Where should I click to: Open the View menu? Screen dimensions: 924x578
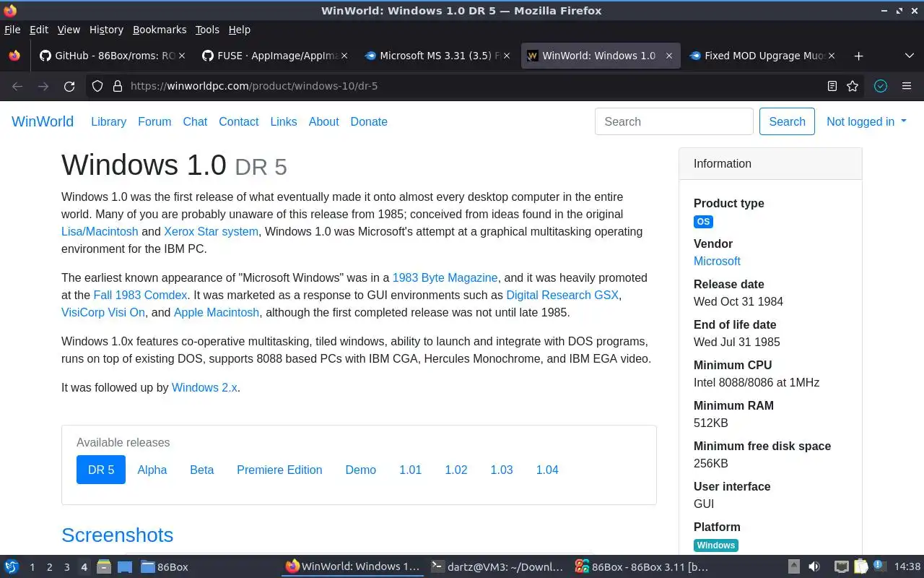click(69, 30)
